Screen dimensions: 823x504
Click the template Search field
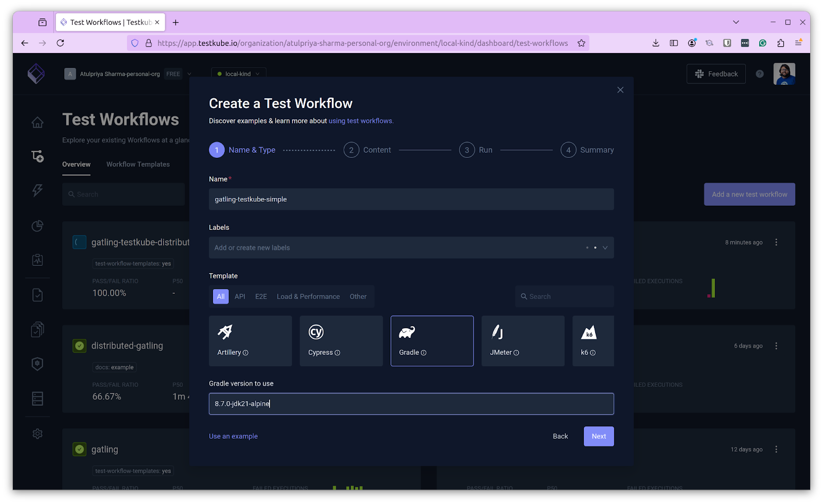pyautogui.click(x=564, y=297)
